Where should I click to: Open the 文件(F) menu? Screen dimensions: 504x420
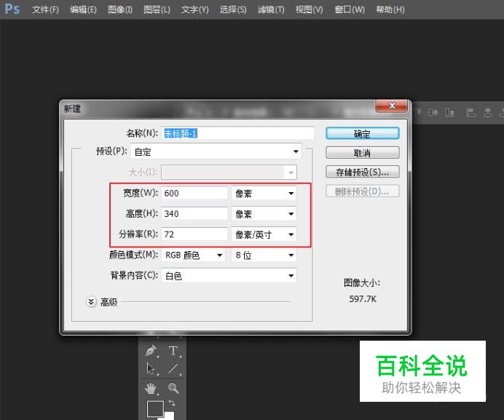tap(45, 9)
